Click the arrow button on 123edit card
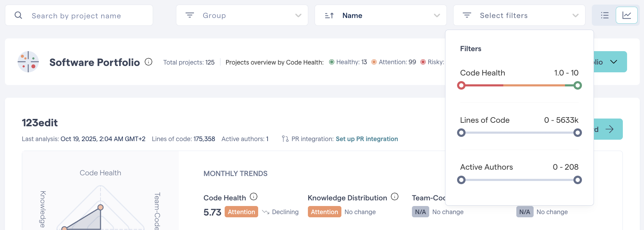The width and height of the screenshot is (644, 230). tap(609, 129)
